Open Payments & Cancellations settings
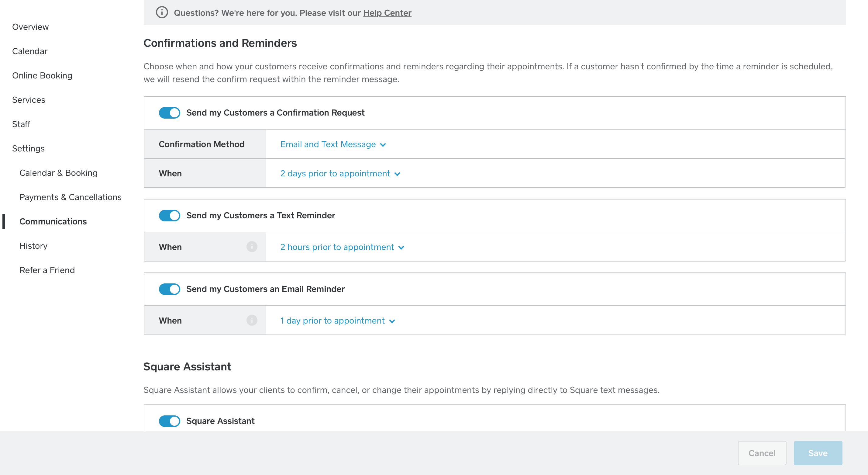The width and height of the screenshot is (868, 475). [71, 197]
